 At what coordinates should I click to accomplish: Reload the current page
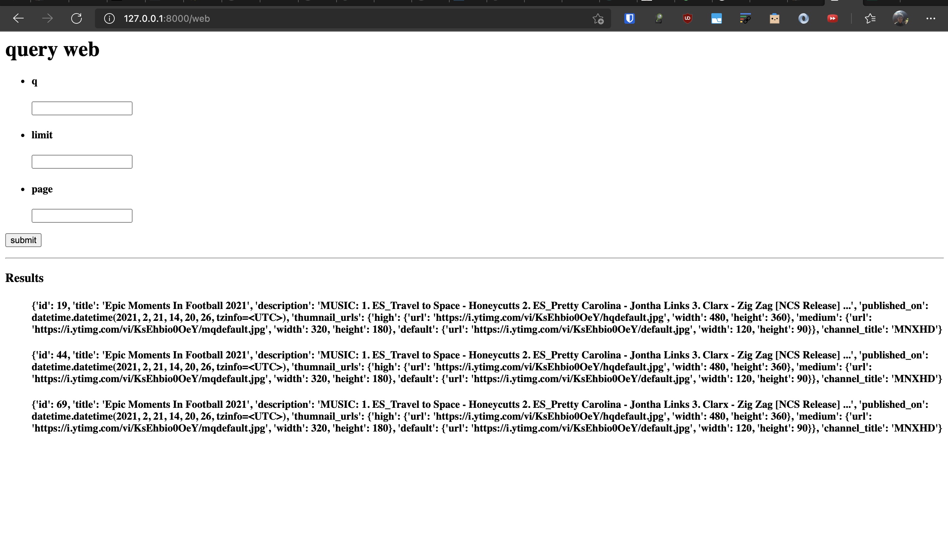click(x=77, y=18)
